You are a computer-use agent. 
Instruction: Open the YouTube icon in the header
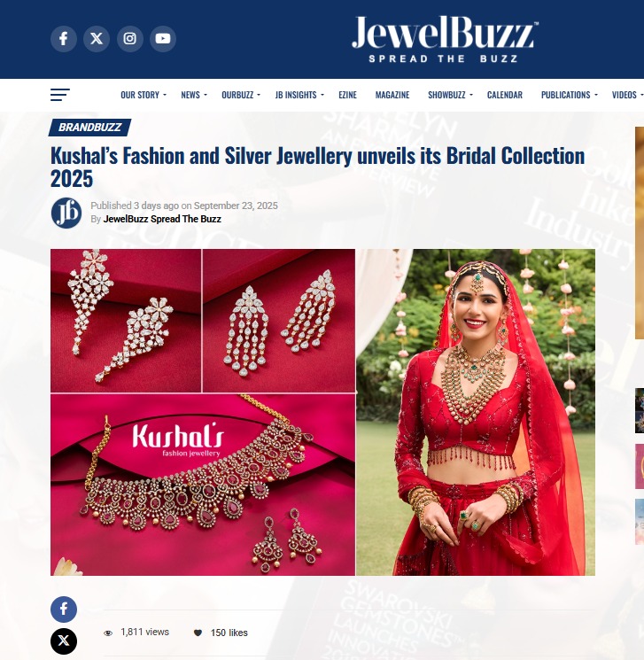click(163, 39)
